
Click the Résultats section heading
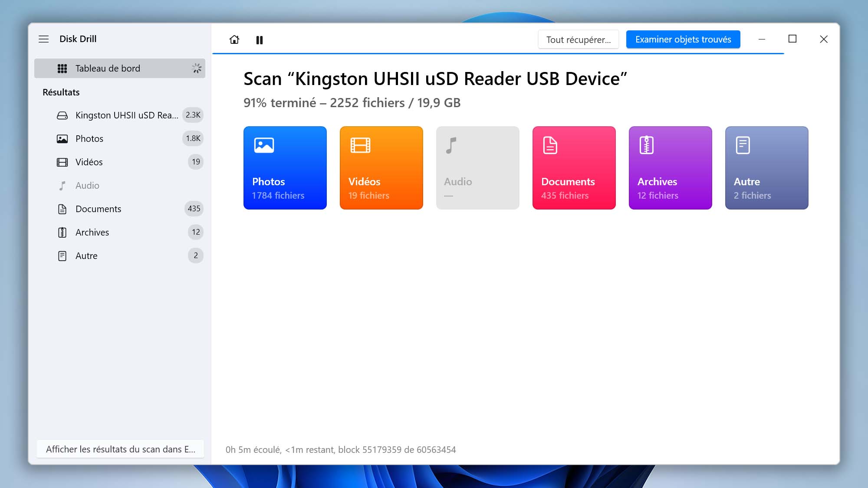tap(61, 92)
